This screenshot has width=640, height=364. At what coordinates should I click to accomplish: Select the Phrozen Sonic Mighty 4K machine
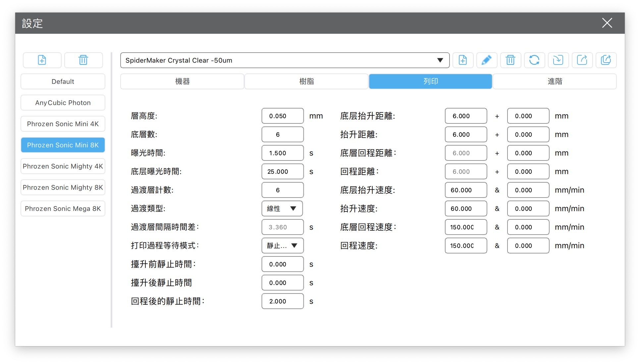tap(63, 166)
